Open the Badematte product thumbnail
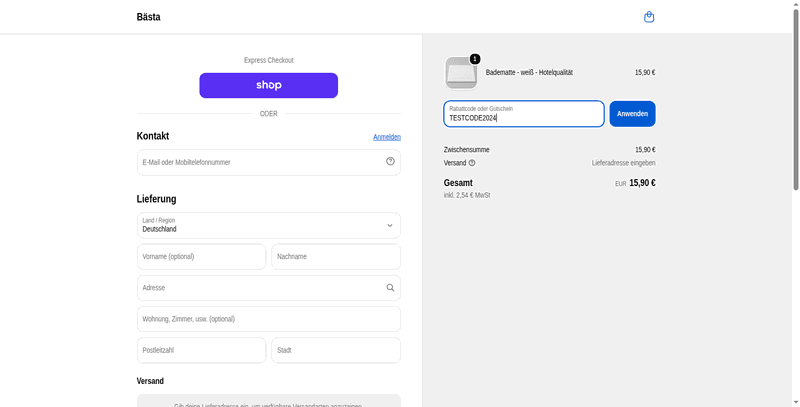 tap(461, 73)
